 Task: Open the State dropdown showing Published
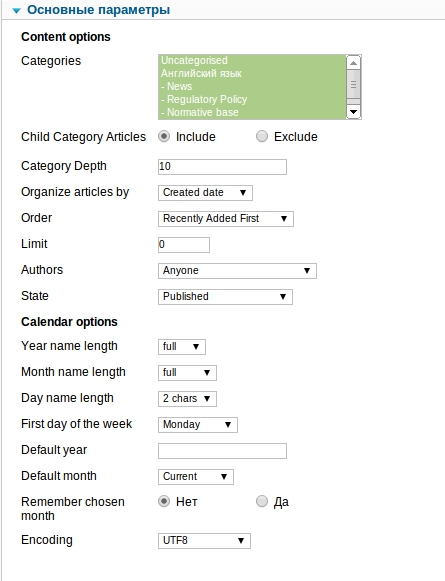click(x=225, y=296)
